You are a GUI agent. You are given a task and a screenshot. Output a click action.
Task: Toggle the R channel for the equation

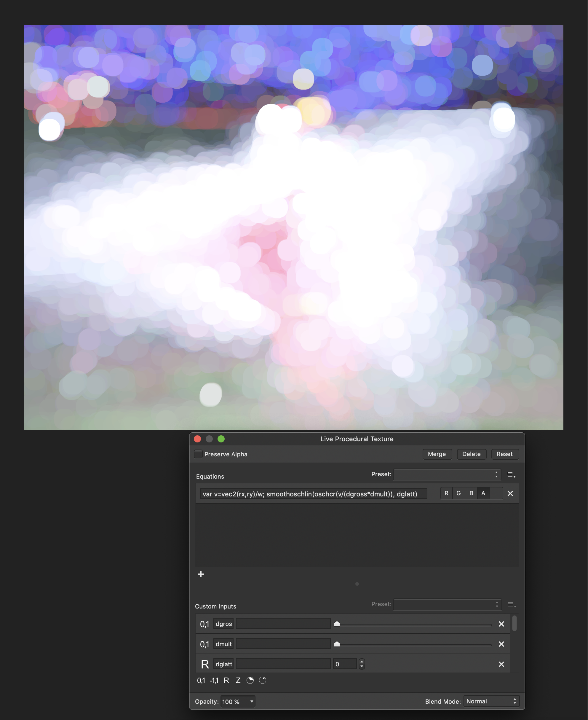[x=446, y=493]
